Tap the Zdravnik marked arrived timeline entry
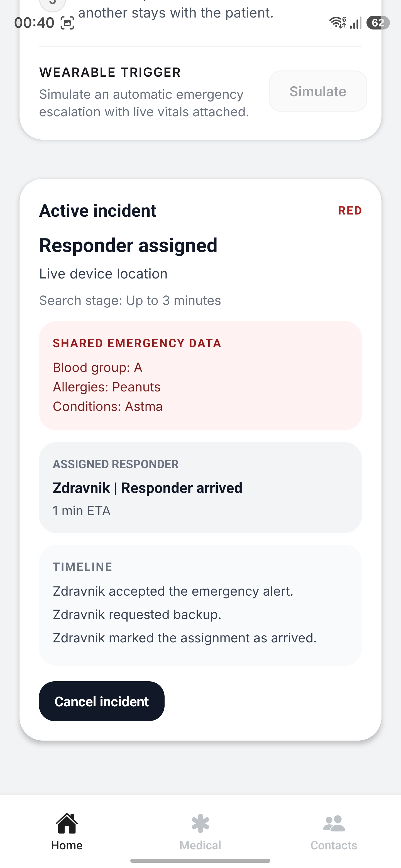Image resolution: width=401 pixels, height=868 pixels. (185, 638)
